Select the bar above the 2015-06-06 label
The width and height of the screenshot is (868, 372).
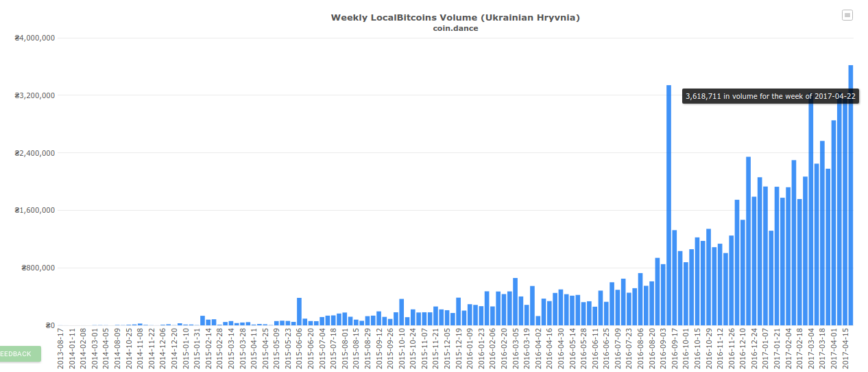click(299, 312)
